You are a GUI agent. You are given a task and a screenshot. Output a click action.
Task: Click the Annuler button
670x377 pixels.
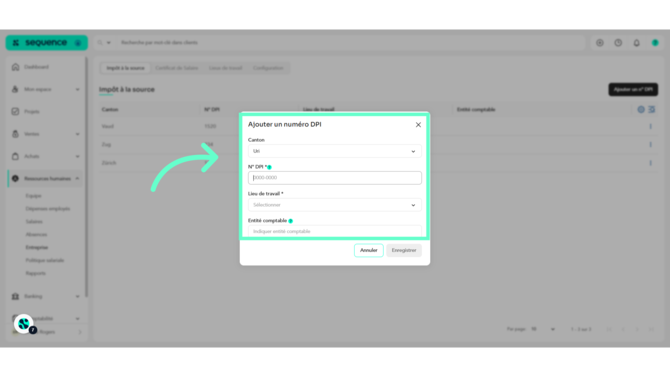(369, 250)
